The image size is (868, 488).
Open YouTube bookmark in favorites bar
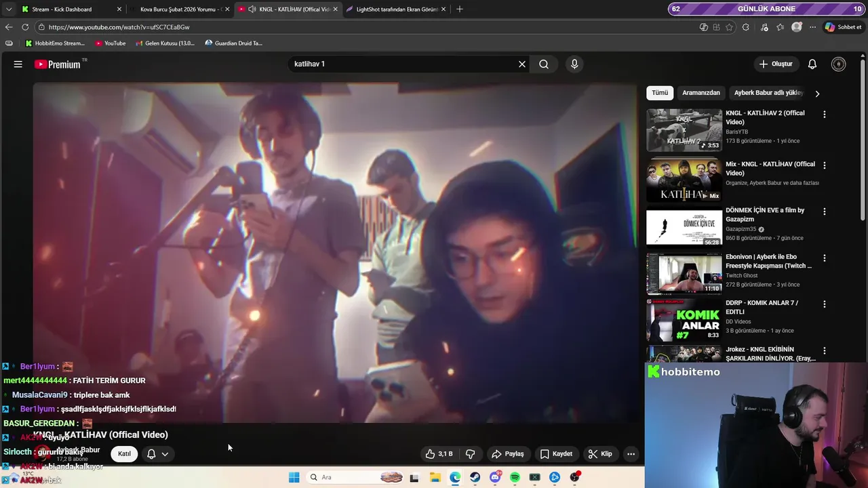tap(110, 43)
